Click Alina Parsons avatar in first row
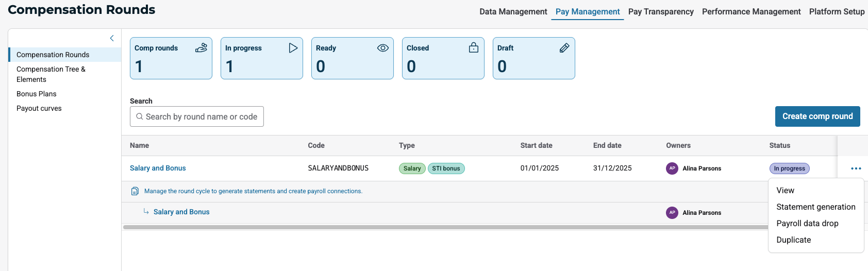Image resolution: width=868 pixels, height=271 pixels. [x=672, y=168]
